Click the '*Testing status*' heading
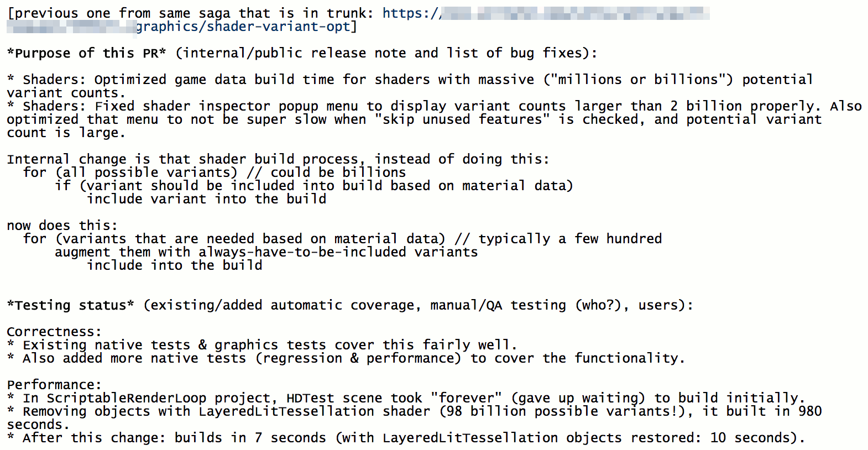The height and width of the screenshot is (450, 868). [70, 305]
